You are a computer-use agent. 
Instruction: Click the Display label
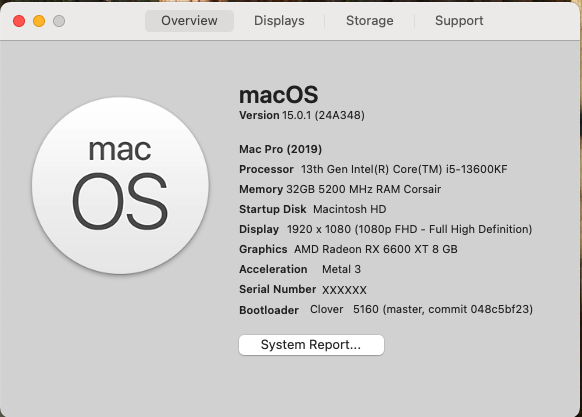259,229
